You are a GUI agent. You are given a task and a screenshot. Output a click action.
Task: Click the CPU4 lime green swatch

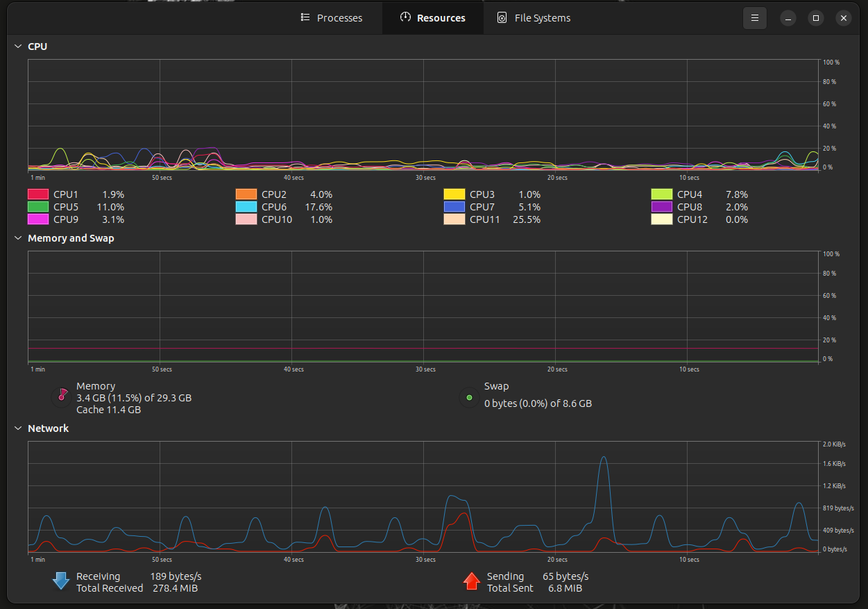pyautogui.click(x=662, y=194)
